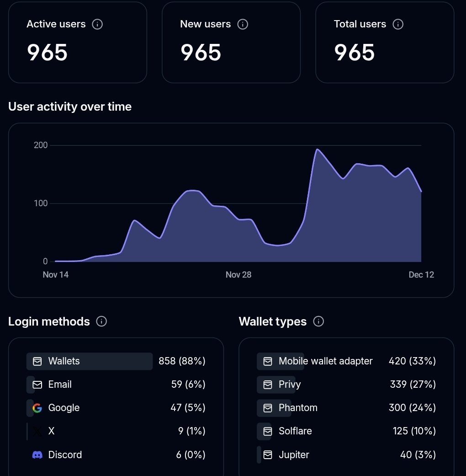Click the Discord login icon

(37, 455)
